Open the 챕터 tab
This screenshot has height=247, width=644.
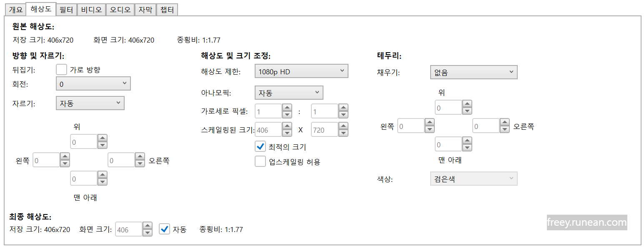tap(167, 9)
